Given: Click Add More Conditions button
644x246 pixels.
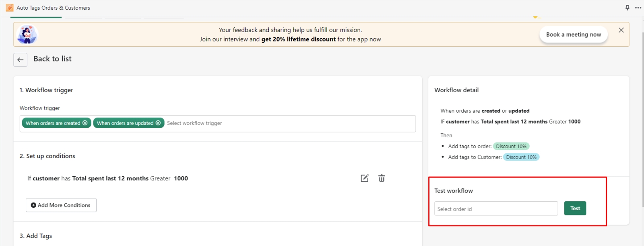Looking at the screenshot, I should 61,205.
